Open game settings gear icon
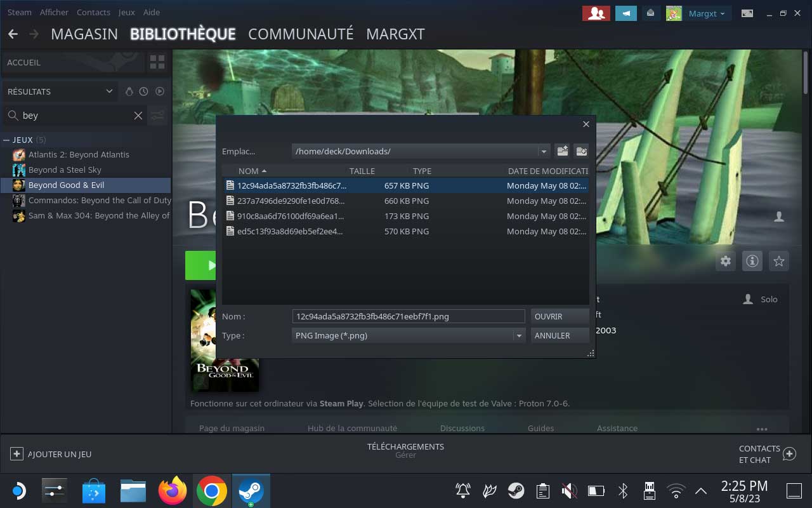 click(x=726, y=260)
